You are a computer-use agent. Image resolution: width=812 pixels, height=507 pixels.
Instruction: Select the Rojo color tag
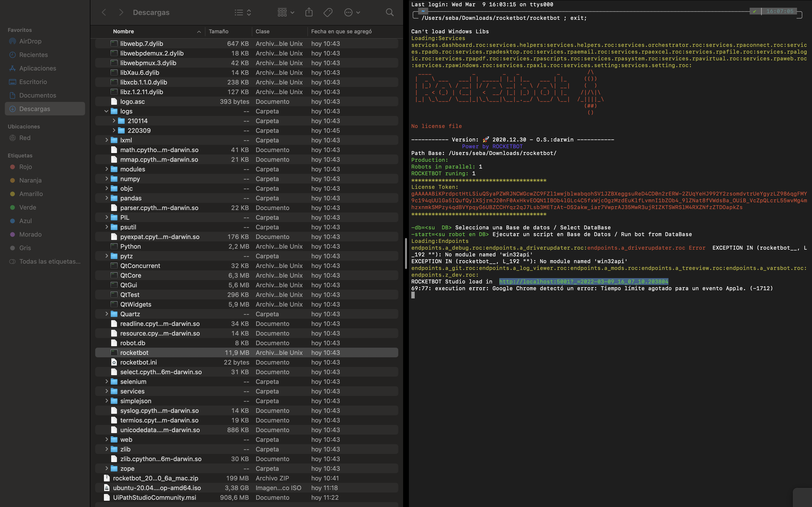[26, 167]
